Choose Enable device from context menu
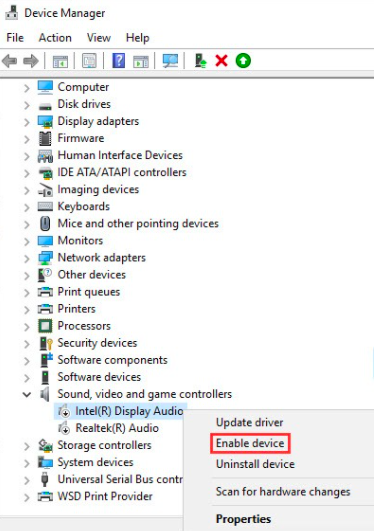This screenshot has height=531, width=374. point(250,443)
